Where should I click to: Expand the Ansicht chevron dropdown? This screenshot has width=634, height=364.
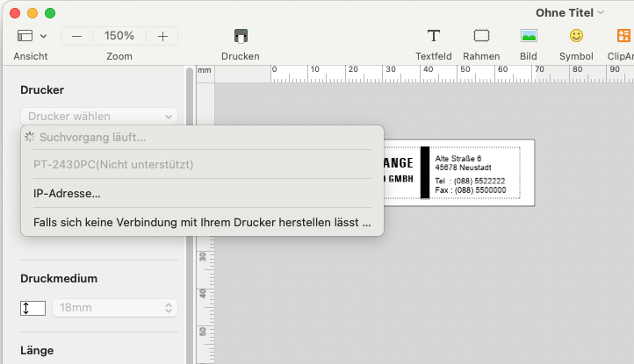tap(43, 36)
